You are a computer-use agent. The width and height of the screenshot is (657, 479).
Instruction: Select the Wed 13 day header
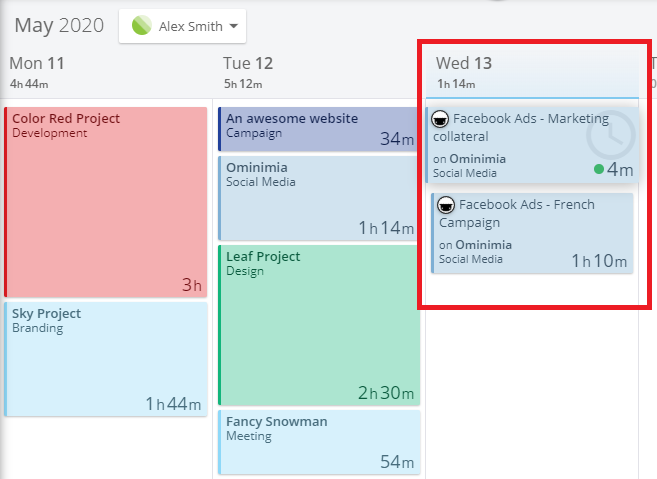pyautogui.click(x=463, y=63)
